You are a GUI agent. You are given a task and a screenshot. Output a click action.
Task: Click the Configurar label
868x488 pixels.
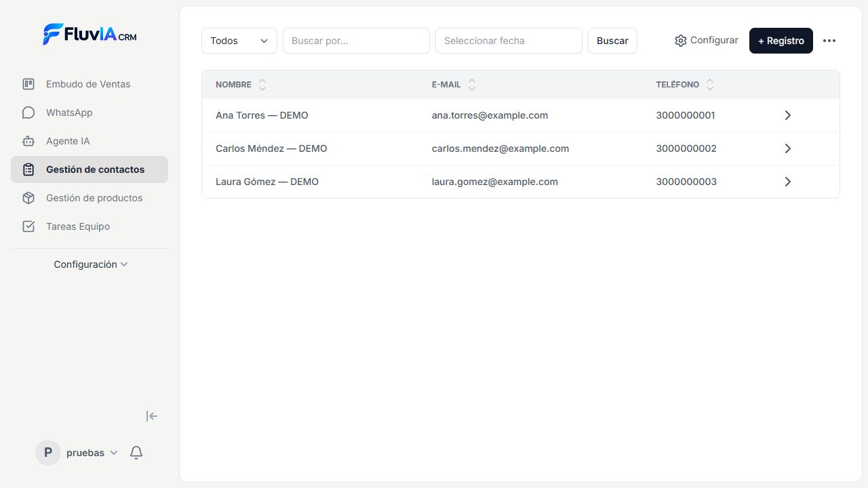(714, 41)
